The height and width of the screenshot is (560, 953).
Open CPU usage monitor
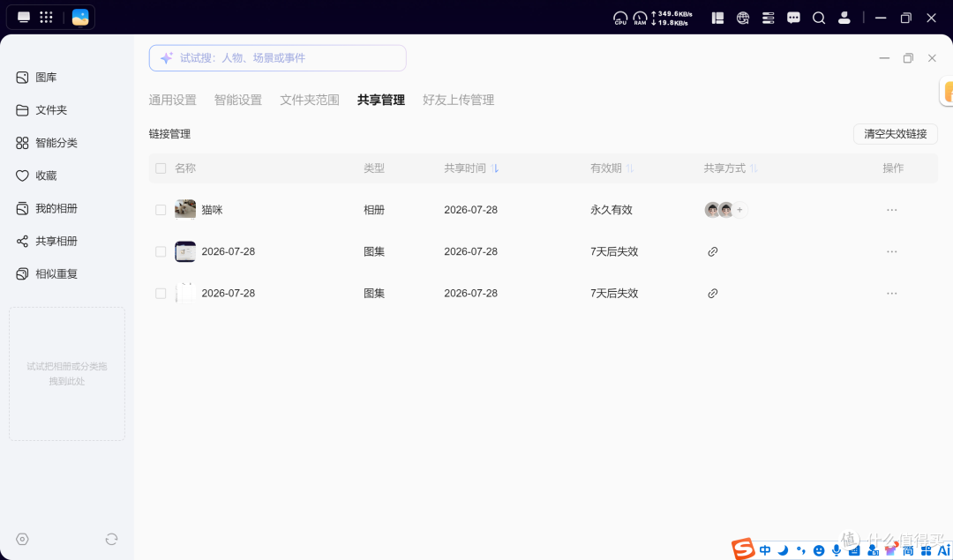(620, 19)
